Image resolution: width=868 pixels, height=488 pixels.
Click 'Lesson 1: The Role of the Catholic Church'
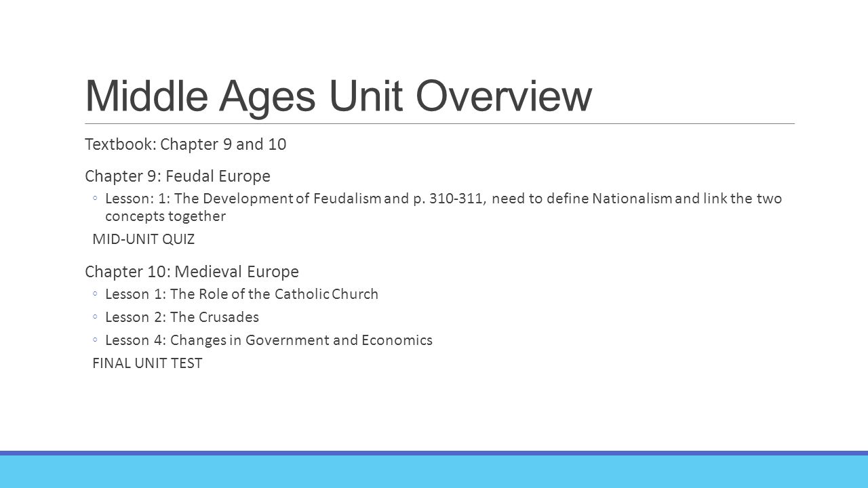pyautogui.click(x=242, y=294)
